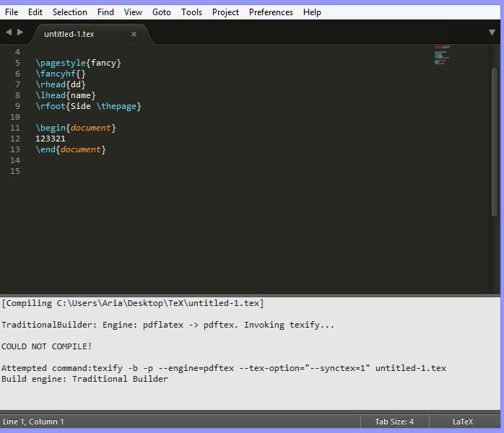Go to previous tab with left arrow
The height and width of the screenshot is (433, 504).
[9, 32]
